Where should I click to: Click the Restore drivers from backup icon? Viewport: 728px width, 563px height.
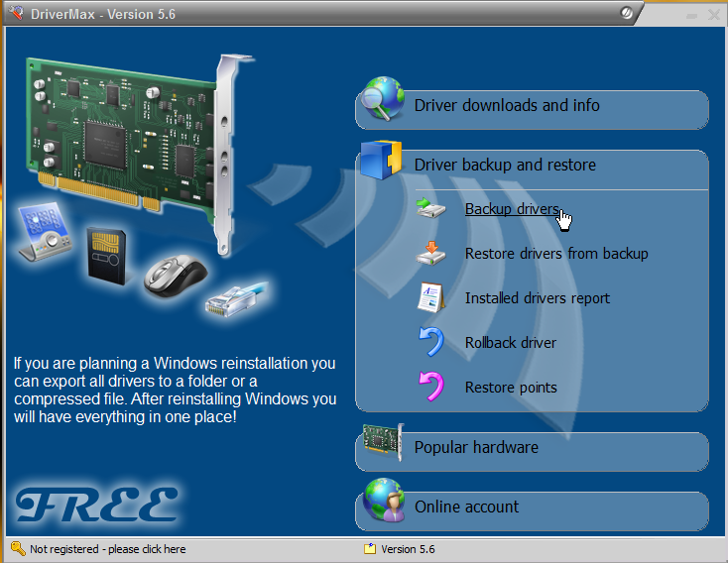pyautogui.click(x=431, y=254)
